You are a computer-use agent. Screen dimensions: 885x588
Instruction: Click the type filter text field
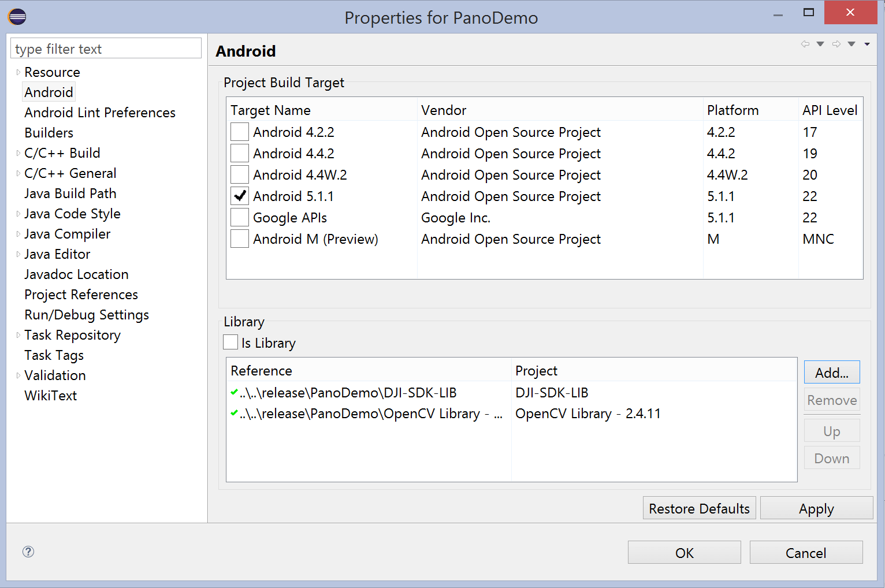[x=106, y=49]
